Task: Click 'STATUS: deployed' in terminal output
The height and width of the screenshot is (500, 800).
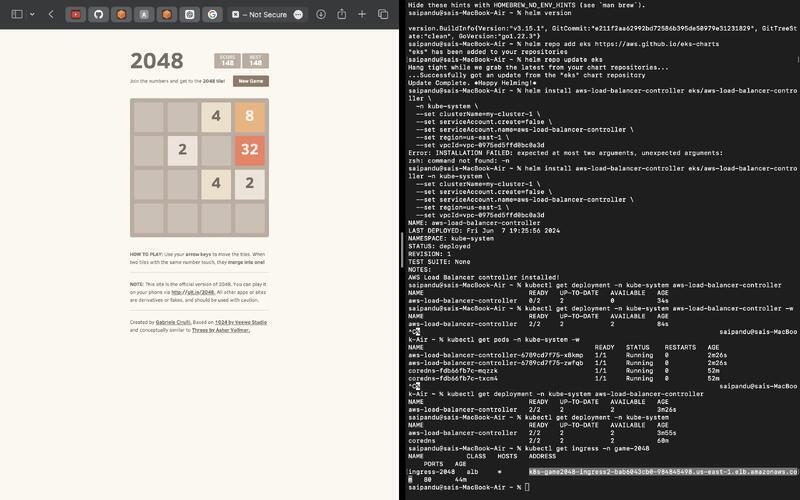Action: tap(439, 246)
